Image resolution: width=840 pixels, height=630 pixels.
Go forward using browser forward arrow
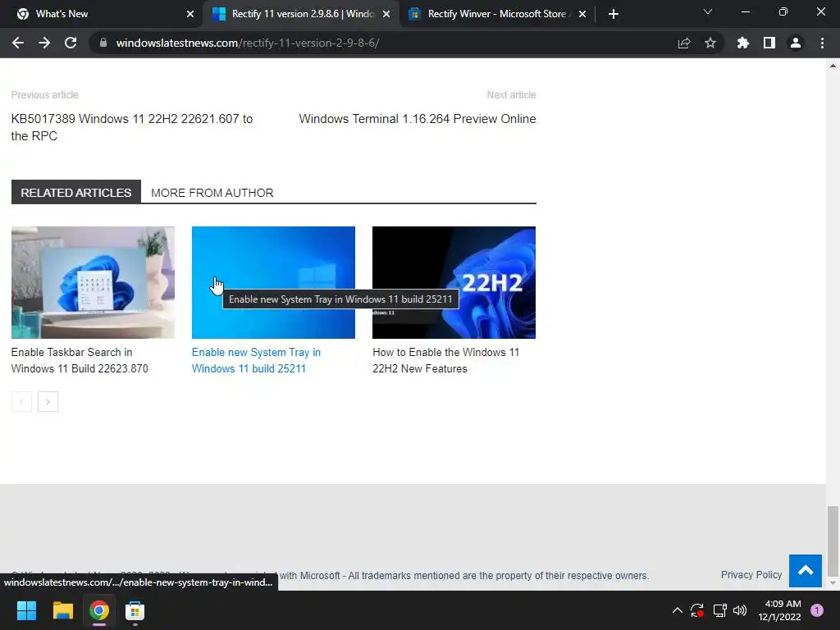44,43
